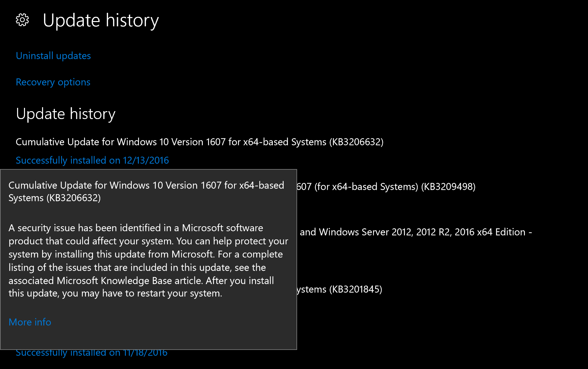
Task: Open Recovery options link
Action: [x=53, y=82]
